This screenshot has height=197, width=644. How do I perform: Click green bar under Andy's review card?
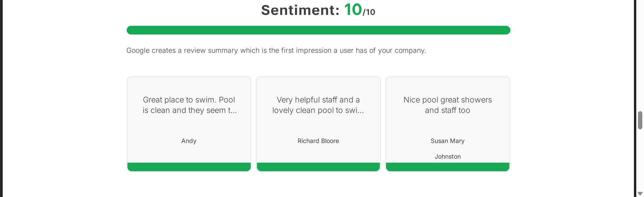(x=189, y=167)
